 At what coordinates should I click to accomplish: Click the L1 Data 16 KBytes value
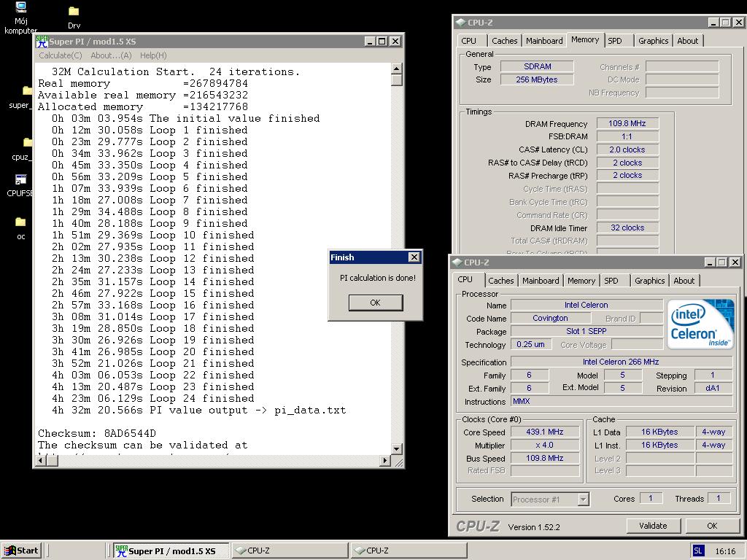[x=659, y=432]
